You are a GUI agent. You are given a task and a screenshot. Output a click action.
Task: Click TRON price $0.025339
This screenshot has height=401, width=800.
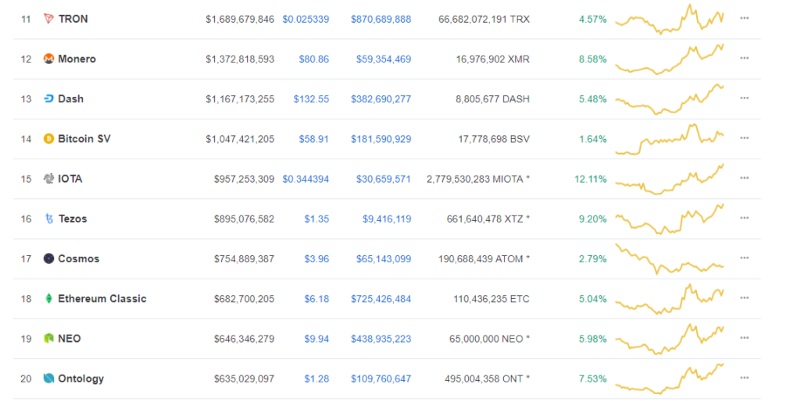pos(306,19)
